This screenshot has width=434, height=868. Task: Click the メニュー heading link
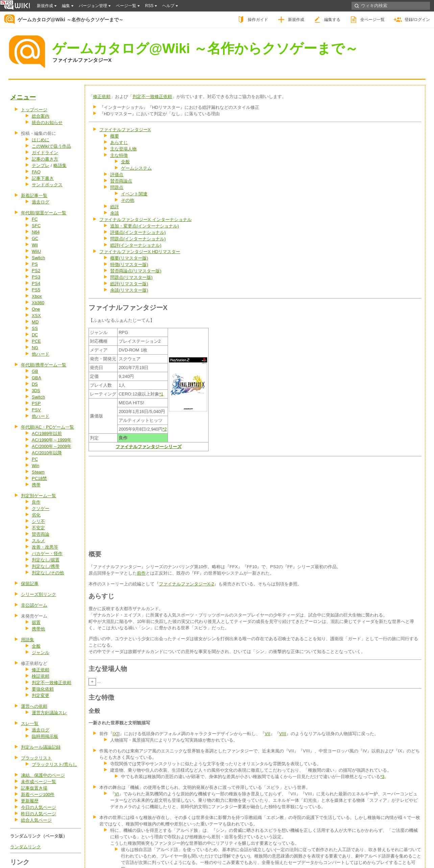[23, 97]
